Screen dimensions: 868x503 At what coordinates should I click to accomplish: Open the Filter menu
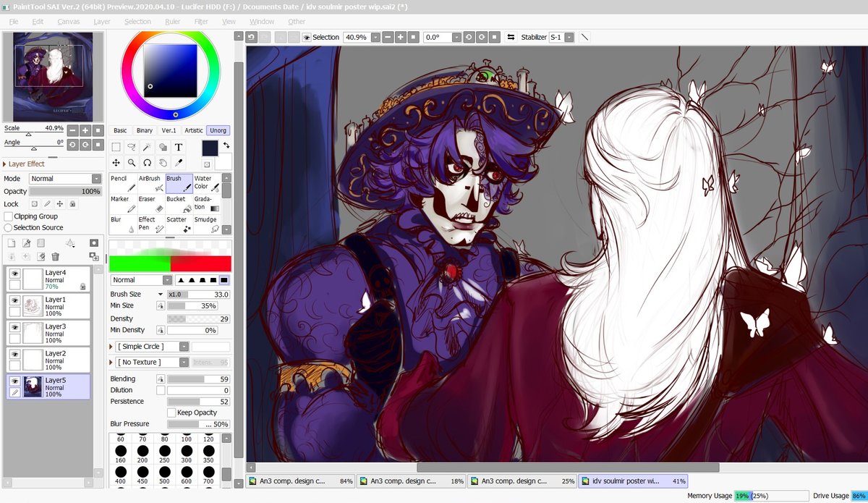[201, 22]
